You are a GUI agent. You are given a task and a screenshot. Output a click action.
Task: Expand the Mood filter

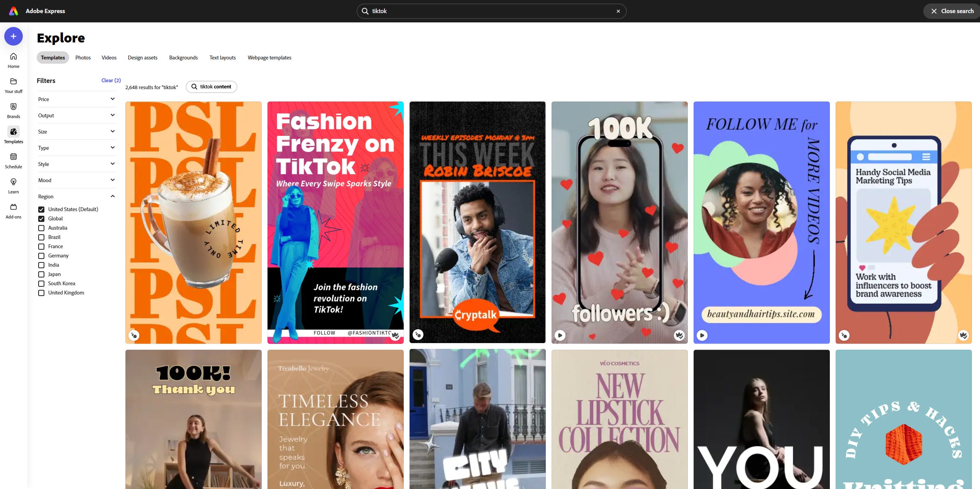pyautogui.click(x=76, y=180)
